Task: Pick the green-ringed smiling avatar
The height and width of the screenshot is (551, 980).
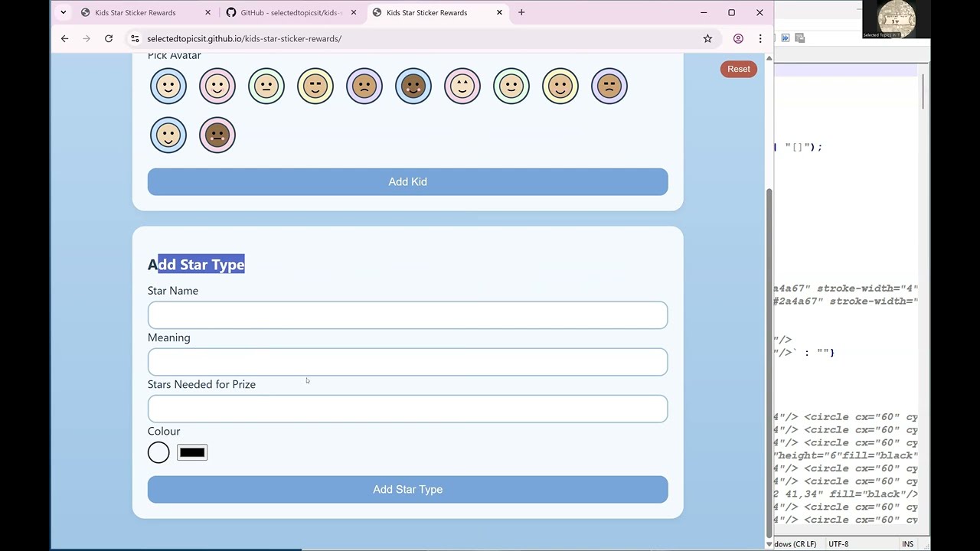Action: tap(511, 86)
